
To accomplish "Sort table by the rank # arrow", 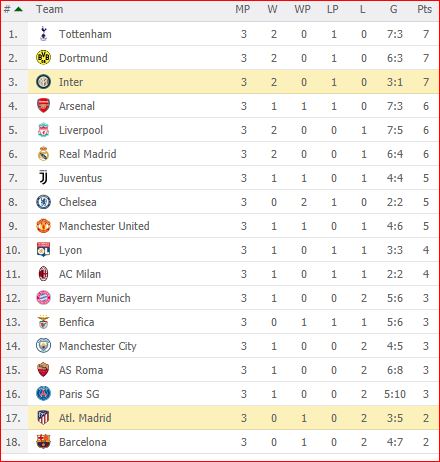I will [x=19, y=9].
